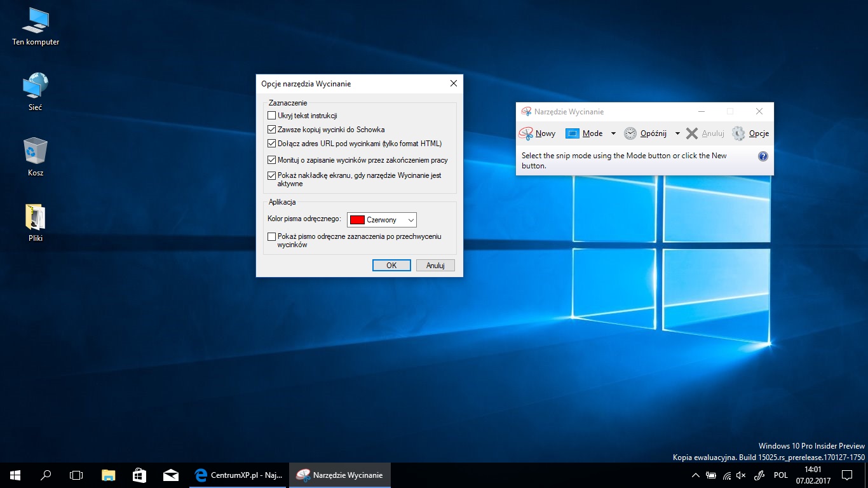This screenshot has width=868, height=488.
Task: Select the Sieć desktop icon
Action: (36, 92)
